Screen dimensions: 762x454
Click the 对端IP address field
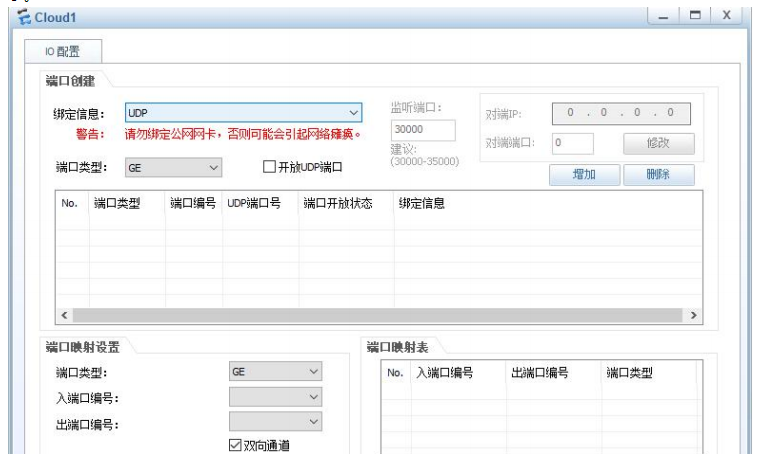[x=621, y=113]
